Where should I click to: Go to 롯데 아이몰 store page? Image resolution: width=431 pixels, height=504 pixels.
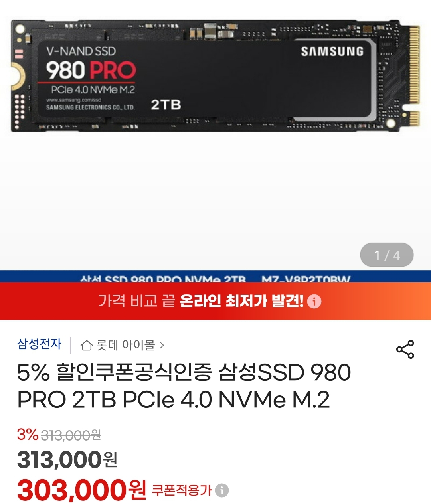point(125,345)
